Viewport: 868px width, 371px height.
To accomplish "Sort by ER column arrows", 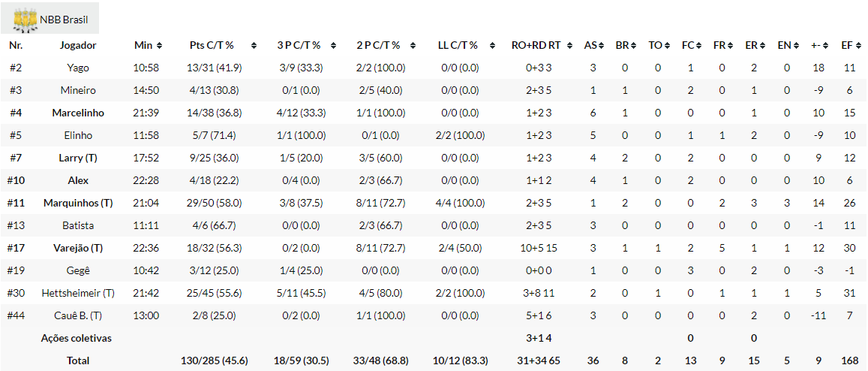I will (x=762, y=46).
